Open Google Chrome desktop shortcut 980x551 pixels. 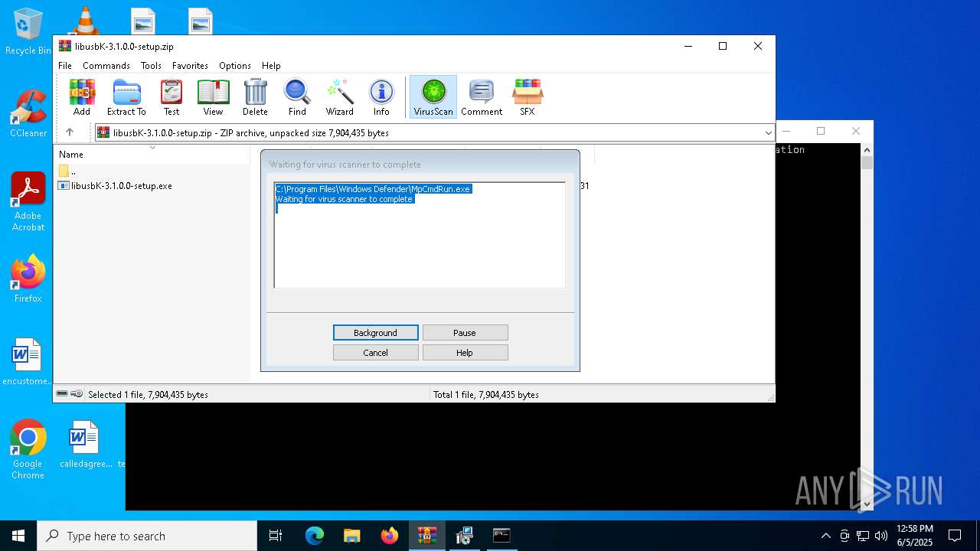click(28, 450)
